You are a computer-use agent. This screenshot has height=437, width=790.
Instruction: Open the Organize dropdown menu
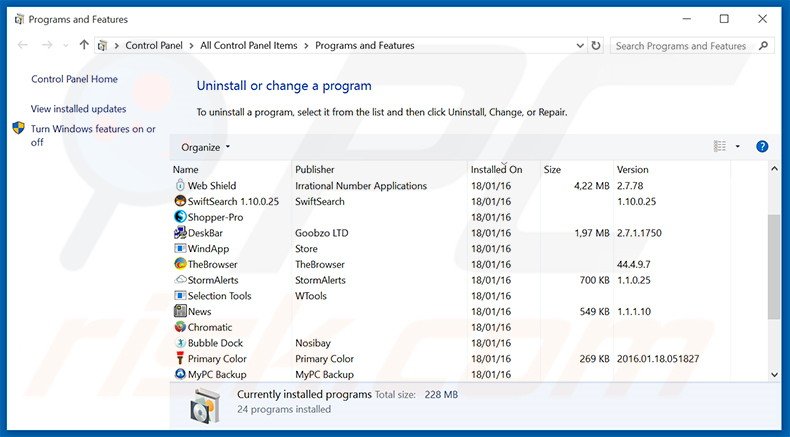tap(205, 147)
